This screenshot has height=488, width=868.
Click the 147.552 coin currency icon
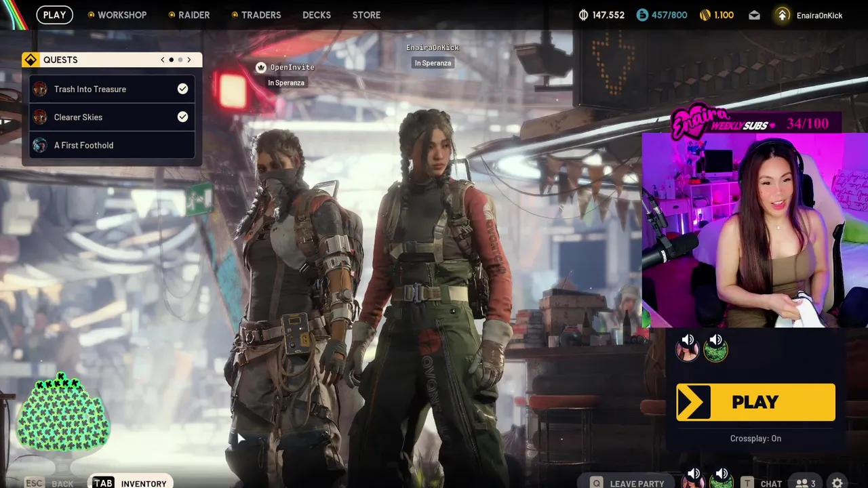tap(583, 15)
